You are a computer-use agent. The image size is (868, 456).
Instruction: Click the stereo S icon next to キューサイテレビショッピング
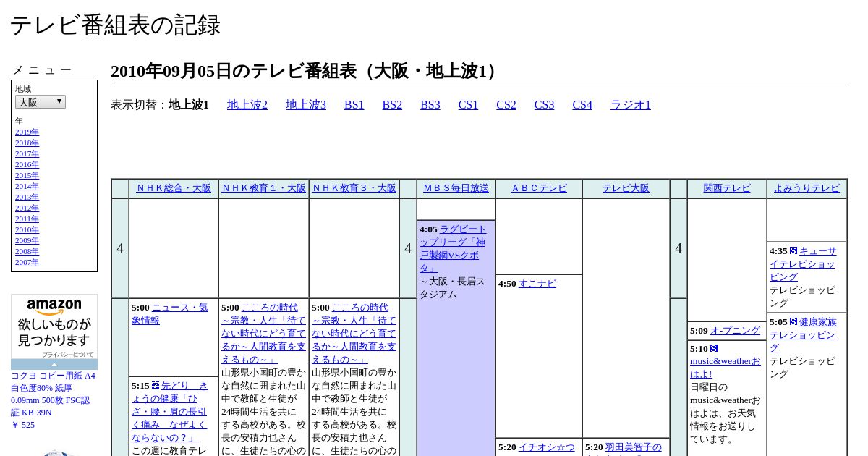click(793, 250)
